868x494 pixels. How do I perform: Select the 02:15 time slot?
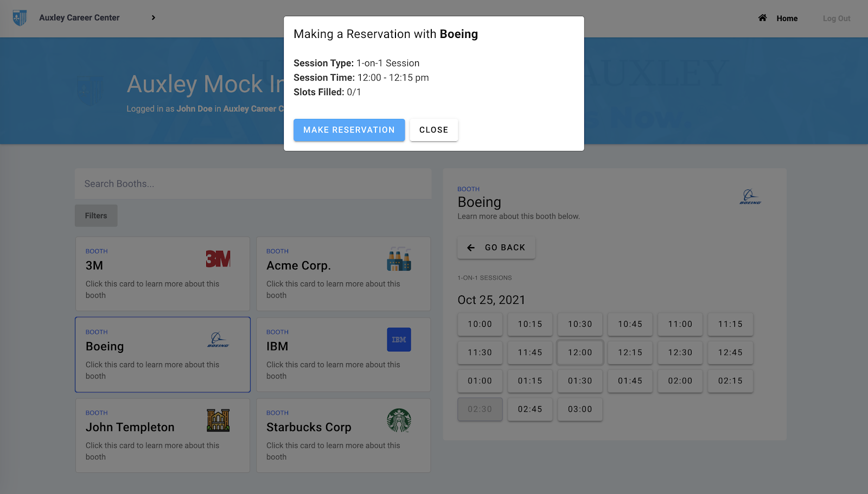pos(730,381)
